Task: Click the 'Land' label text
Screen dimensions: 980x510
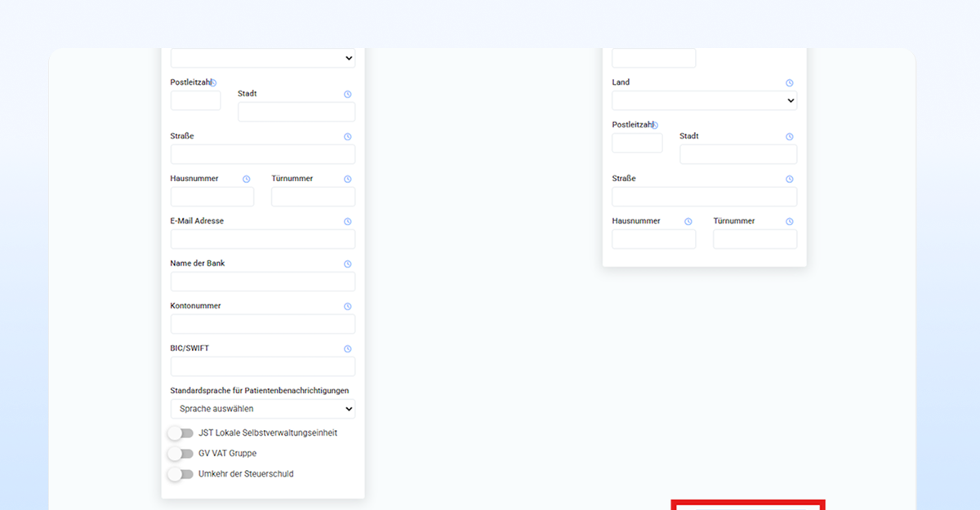Action: pyautogui.click(x=621, y=82)
